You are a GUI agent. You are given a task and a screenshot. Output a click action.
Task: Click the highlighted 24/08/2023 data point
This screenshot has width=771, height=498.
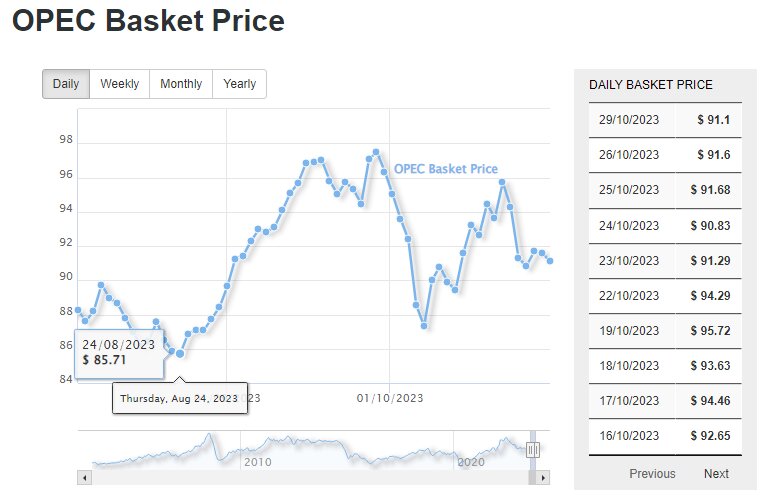(180, 353)
